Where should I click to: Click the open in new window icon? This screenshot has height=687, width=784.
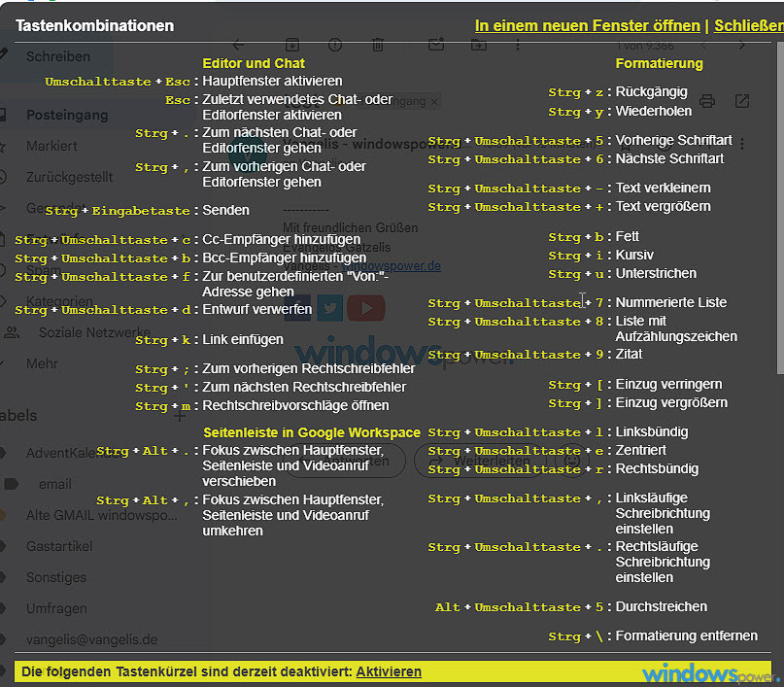tap(742, 101)
